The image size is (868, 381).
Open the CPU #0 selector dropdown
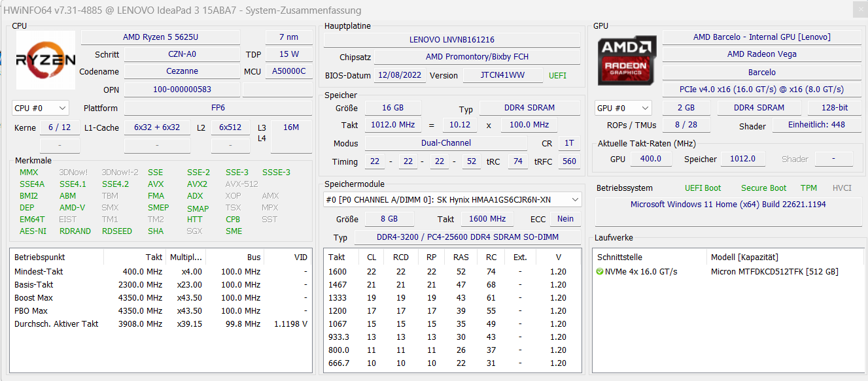coord(41,108)
